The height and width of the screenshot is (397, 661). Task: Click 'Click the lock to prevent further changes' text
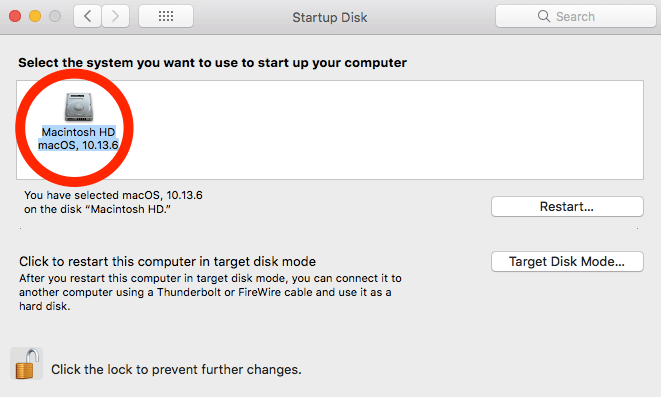176,370
